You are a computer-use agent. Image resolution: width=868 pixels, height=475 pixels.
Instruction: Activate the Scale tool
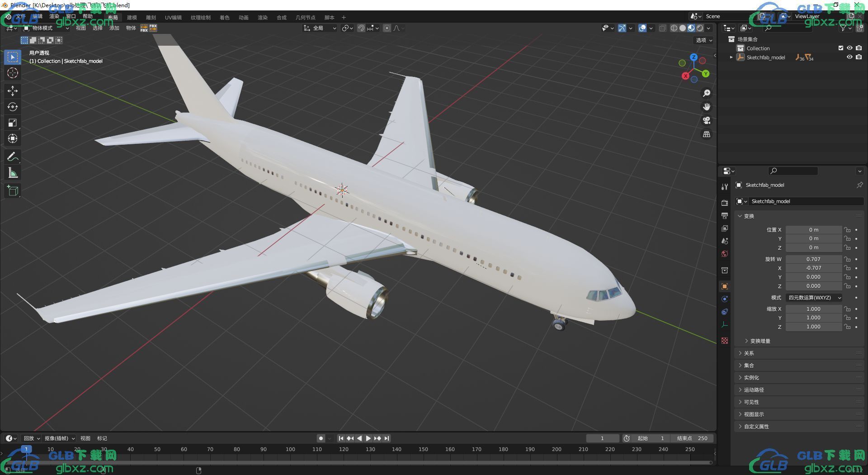[13, 123]
